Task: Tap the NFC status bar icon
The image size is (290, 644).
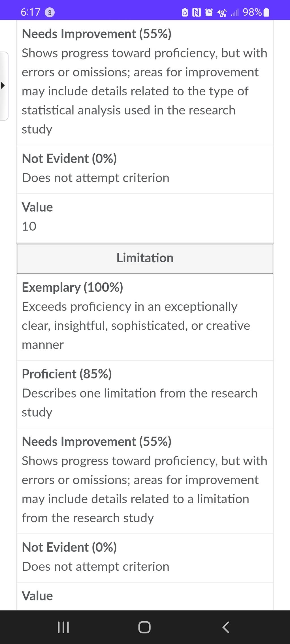Action: tap(197, 12)
